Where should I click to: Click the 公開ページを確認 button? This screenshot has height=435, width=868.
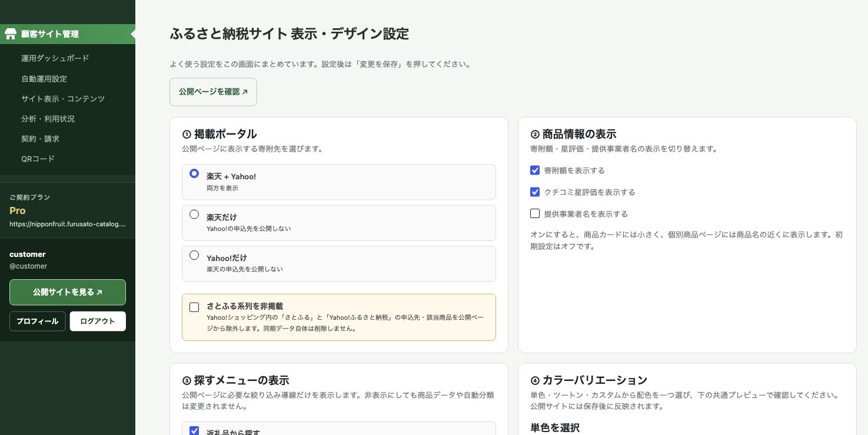click(213, 92)
